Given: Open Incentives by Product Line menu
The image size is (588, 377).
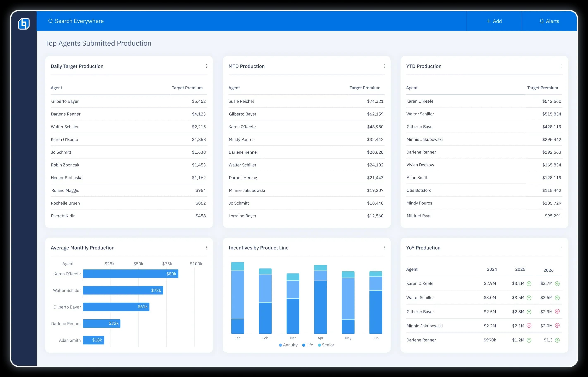Looking at the screenshot, I should tap(384, 248).
